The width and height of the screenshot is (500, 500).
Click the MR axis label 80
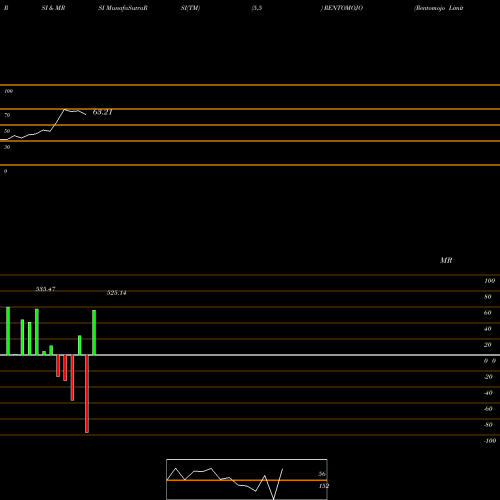(488, 297)
